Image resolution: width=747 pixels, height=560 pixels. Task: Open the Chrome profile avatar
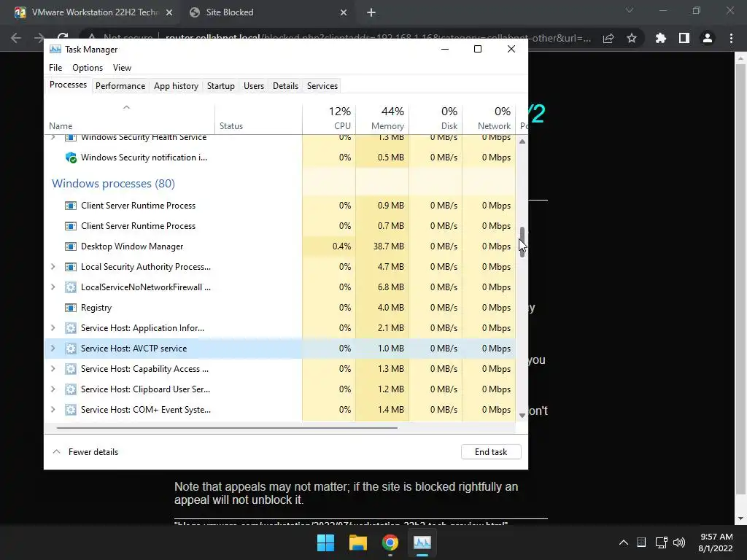[708, 38]
